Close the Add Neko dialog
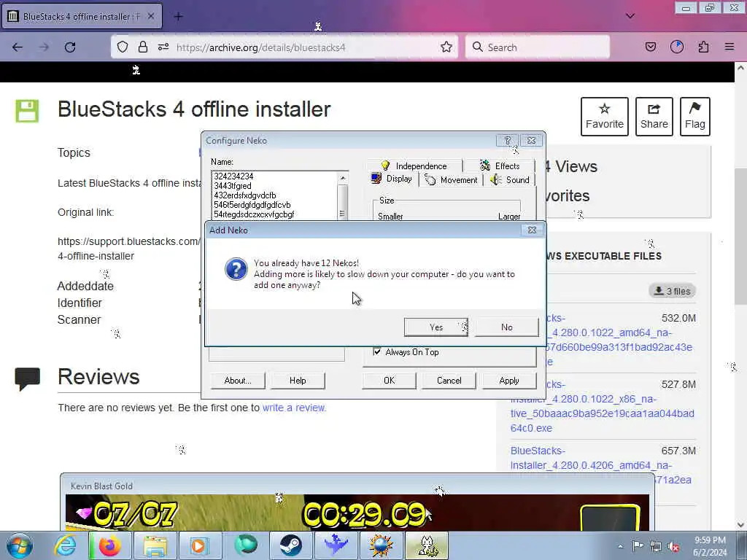Image resolution: width=747 pixels, height=560 pixels. tap(532, 230)
